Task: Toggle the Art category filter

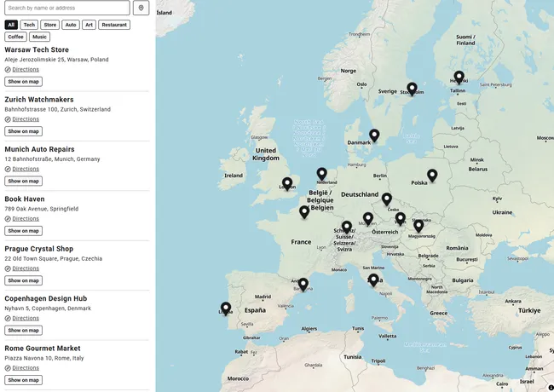Action: 89,25
